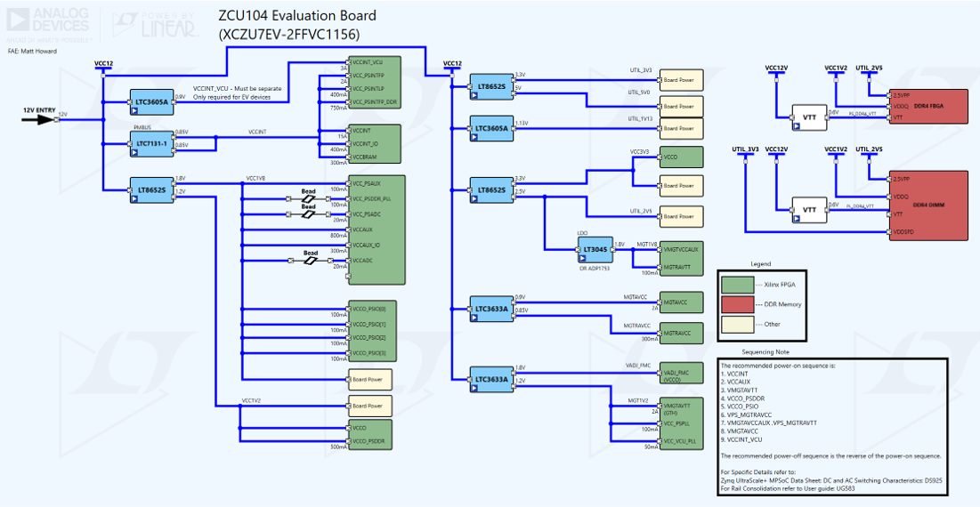Select the LTC3633A block outputting VADJ_FMC

point(490,379)
